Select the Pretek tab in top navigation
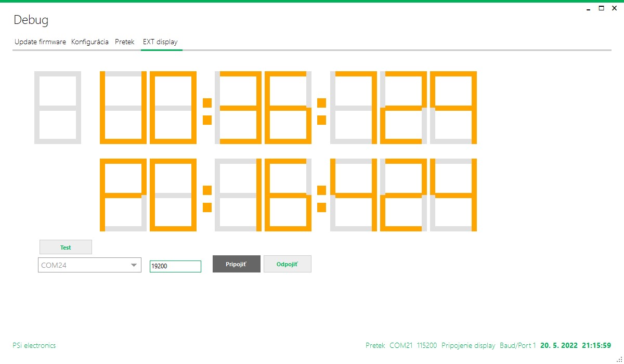Screen dimensions: 624x364 tap(125, 42)
